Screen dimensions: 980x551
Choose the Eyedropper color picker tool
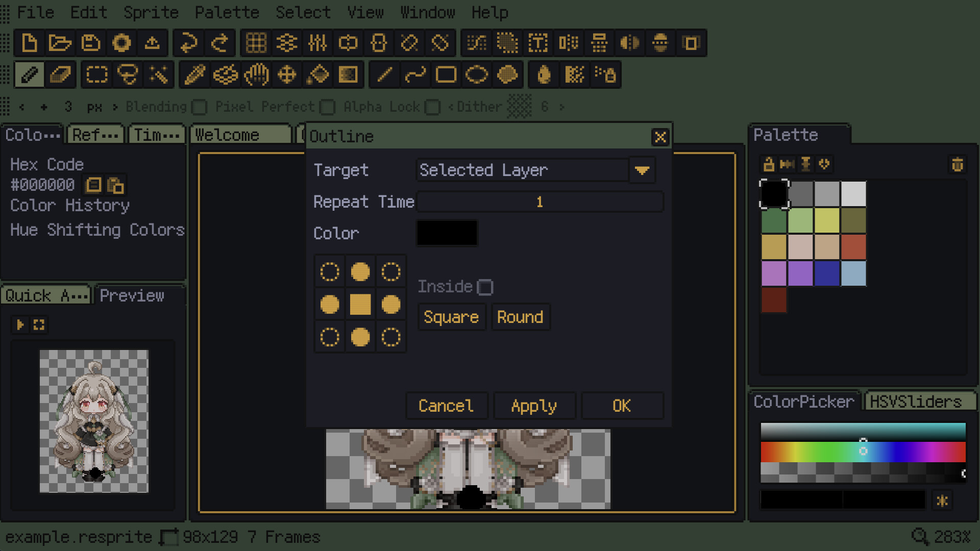coord(194,75)
